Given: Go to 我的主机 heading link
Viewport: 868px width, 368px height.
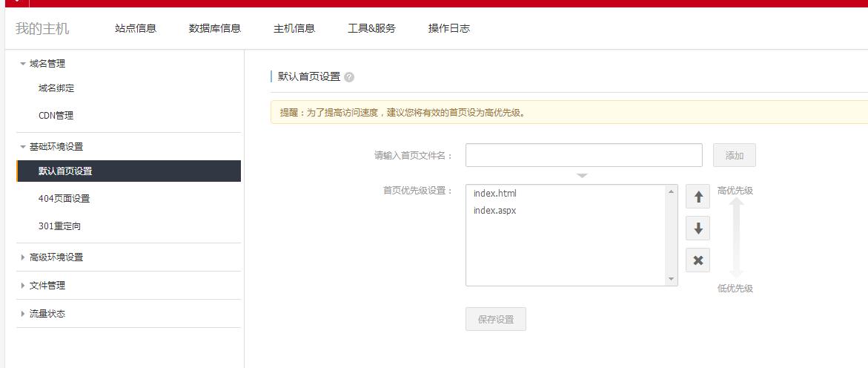Looking at the screenshot, I should tap(43, 28).
